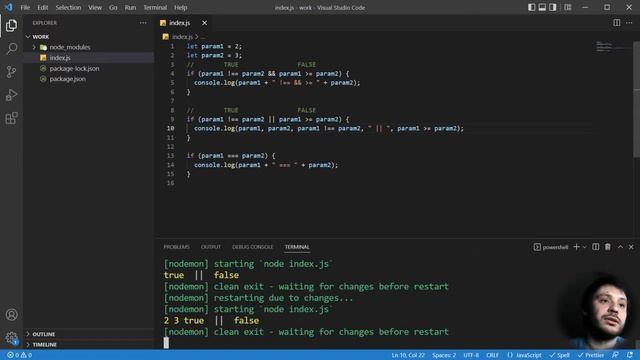Open the Run and Debug view
Viewport: 640px width, 360px height.
11,95
